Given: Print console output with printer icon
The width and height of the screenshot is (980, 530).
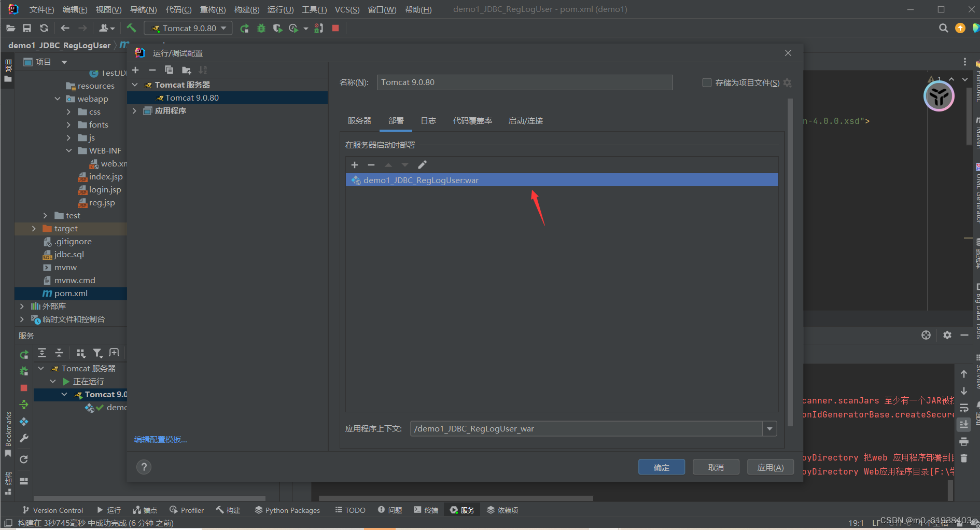Looking at the screenshot, I should pyautogui.click(x=964, y=442).
